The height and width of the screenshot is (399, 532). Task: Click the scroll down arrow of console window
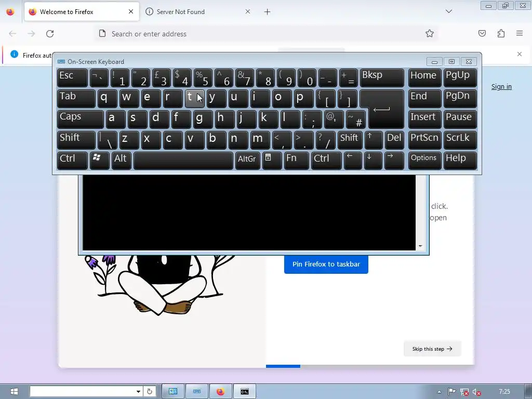[420, 246]
